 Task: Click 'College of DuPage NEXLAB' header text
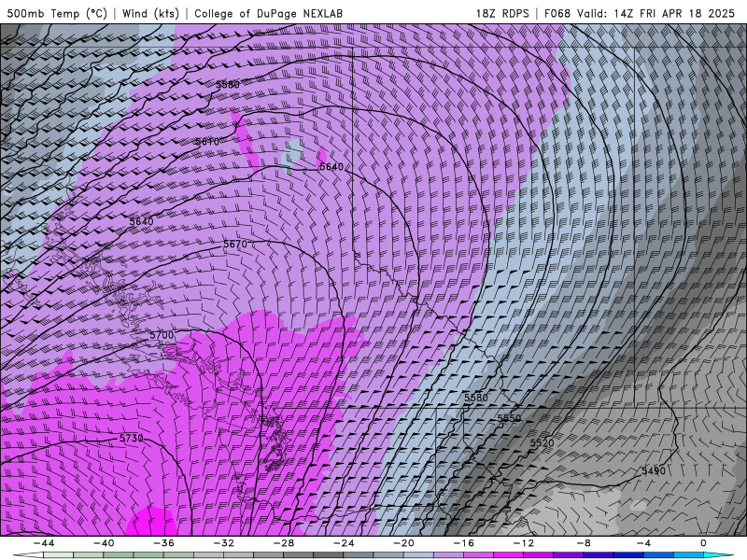pos(268,13)
